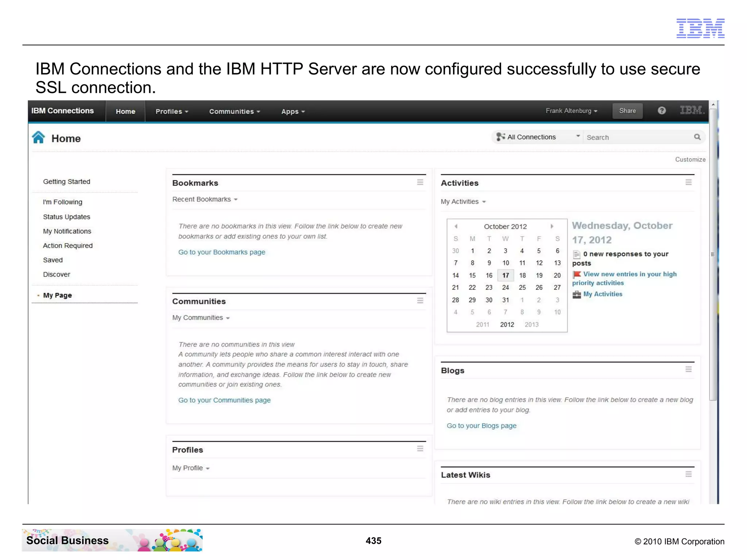Open the help question mark icon
The width and height of the screenshot is (747, 560).
tap(662, 110)
